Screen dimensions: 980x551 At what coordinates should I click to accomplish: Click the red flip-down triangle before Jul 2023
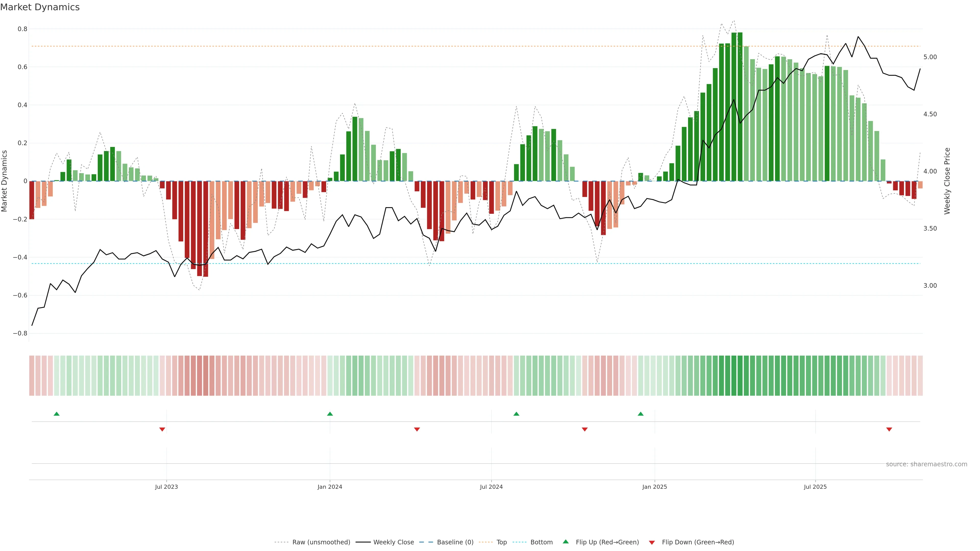tap(162, 429)
